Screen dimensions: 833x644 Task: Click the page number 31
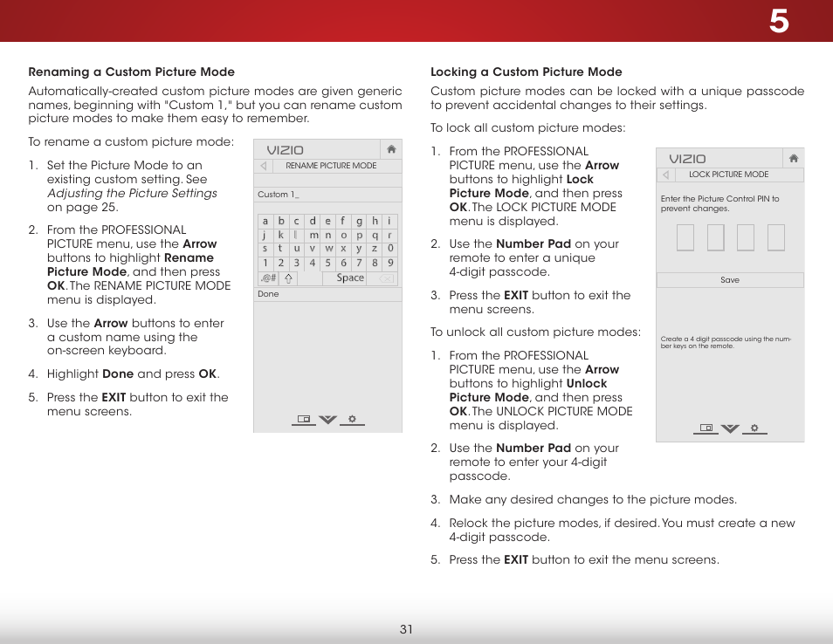(406, 629)
